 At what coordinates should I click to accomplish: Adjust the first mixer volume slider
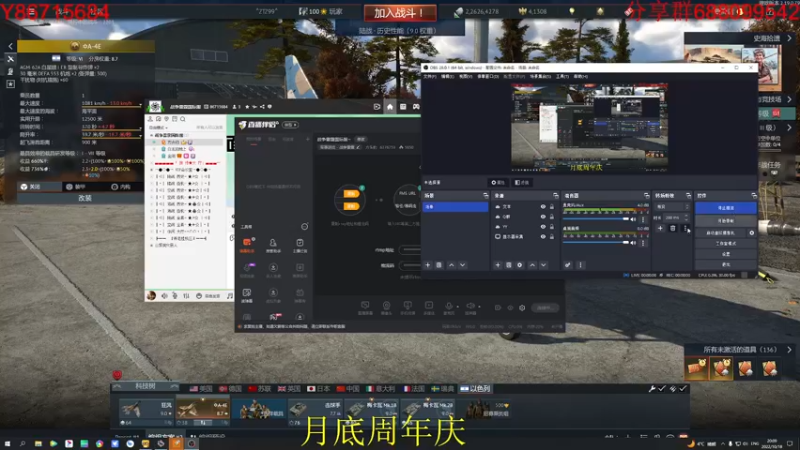[596, 219]
